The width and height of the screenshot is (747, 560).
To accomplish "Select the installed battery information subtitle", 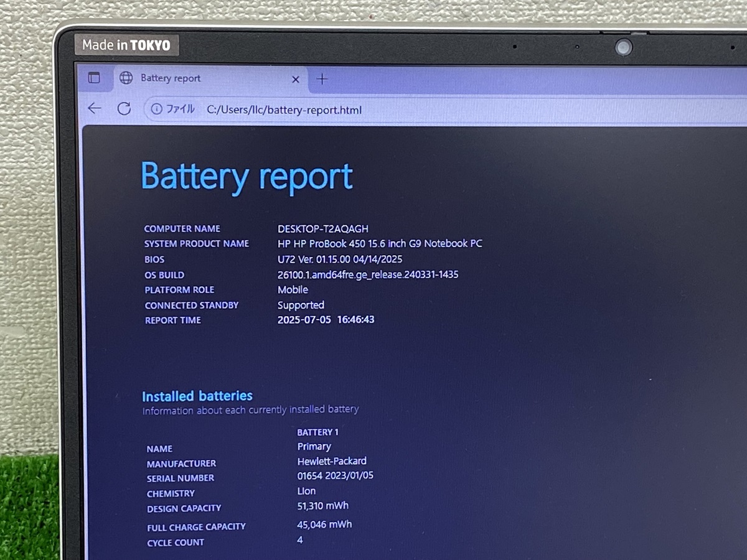I will pos(250,410).
